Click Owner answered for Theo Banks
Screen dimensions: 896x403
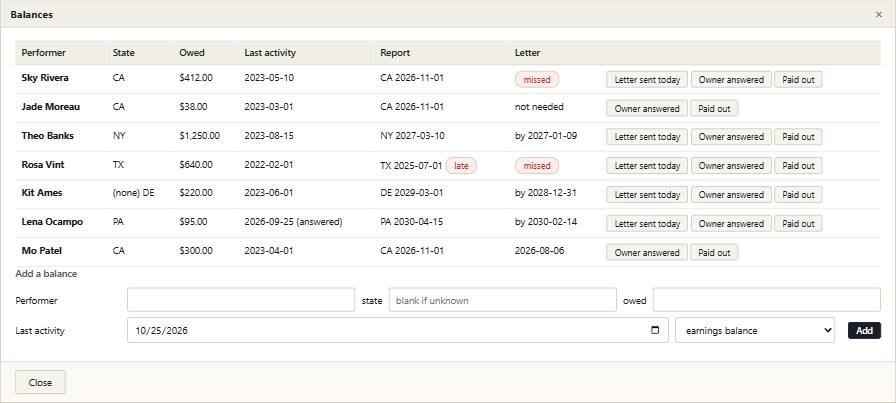pos(731,137)
